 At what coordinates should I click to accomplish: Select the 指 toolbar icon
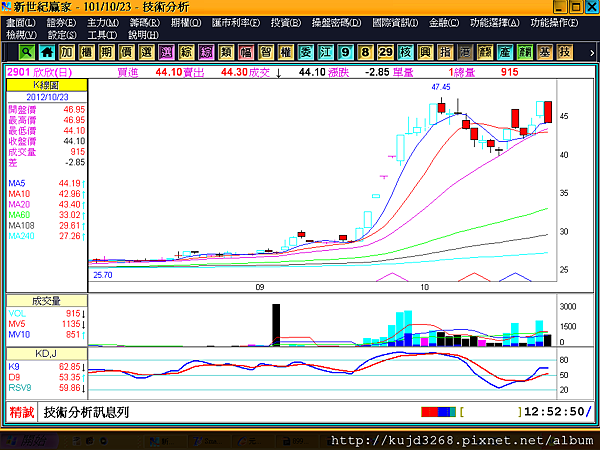(x=445, y=52)
